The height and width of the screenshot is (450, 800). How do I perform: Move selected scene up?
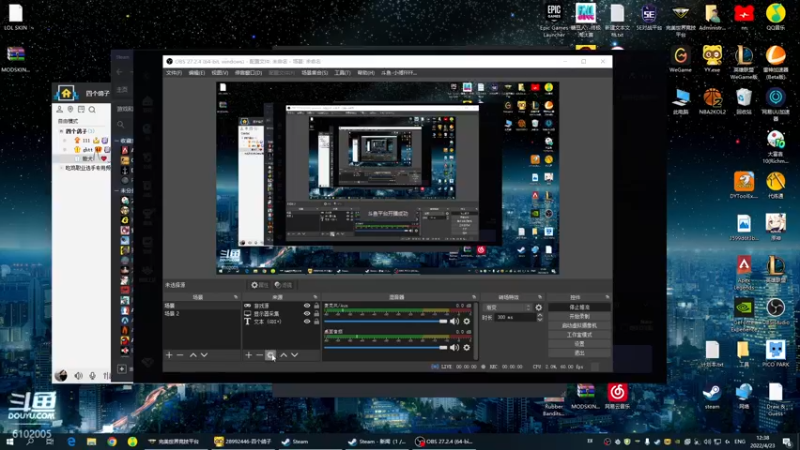click(x=193, y=355)
